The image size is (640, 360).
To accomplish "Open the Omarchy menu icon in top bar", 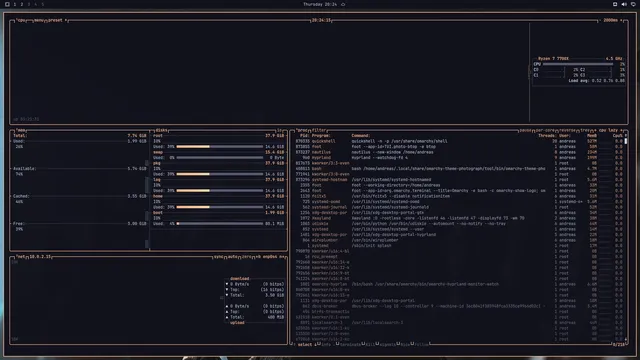I will point(7,4).
